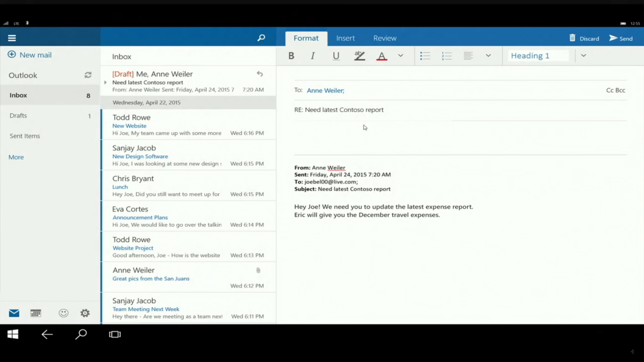Toggle underline formatting
This screenshot has height=362, width=644.
click(x=336, y=56)
